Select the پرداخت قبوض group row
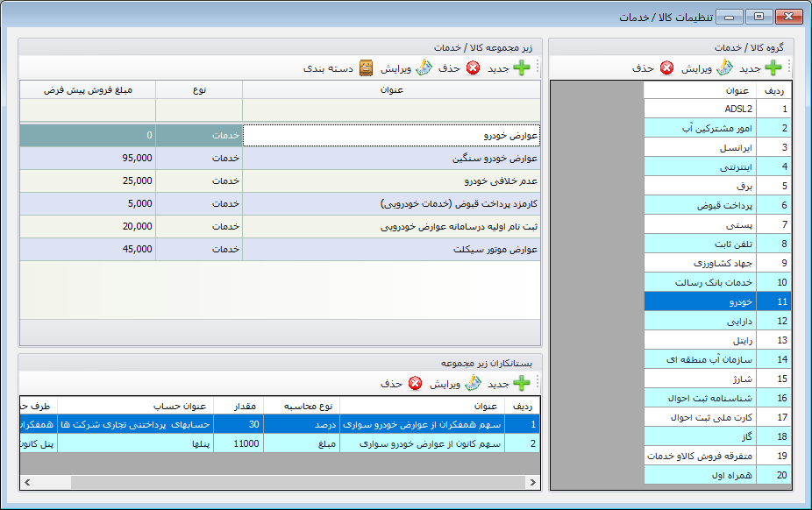This screenshot has width=812, height=510. coord(717,205)
